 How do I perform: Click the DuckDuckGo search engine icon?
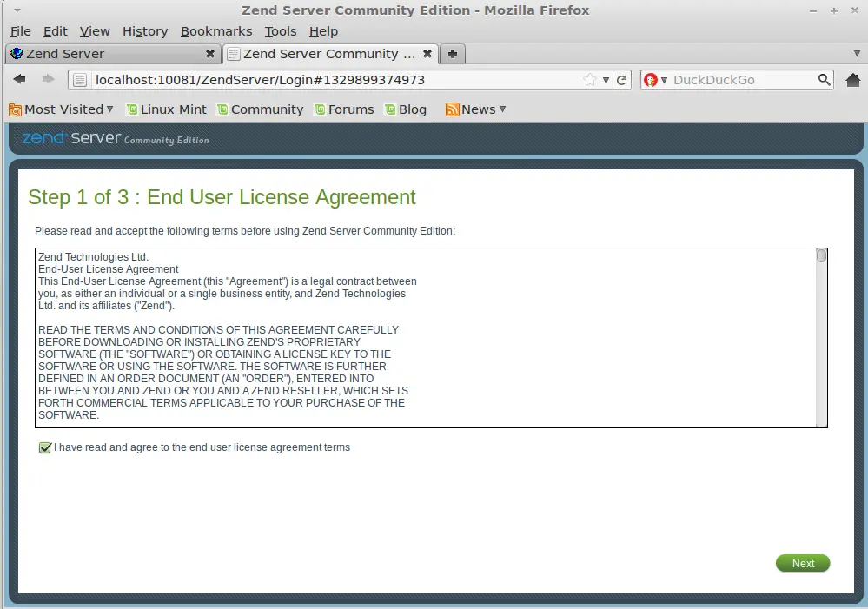(651, 80)
